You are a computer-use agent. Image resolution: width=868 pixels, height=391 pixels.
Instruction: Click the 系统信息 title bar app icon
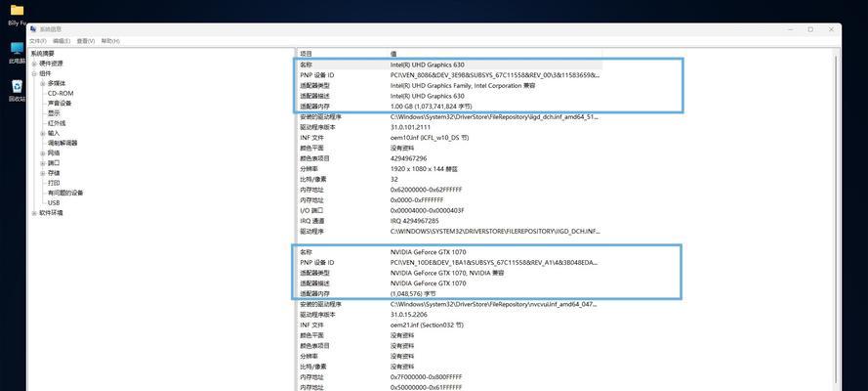(34, 29)
